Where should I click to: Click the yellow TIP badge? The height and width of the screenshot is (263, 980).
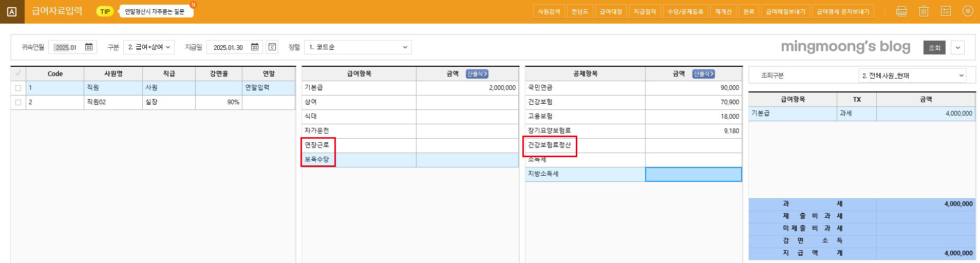[105, 11]
